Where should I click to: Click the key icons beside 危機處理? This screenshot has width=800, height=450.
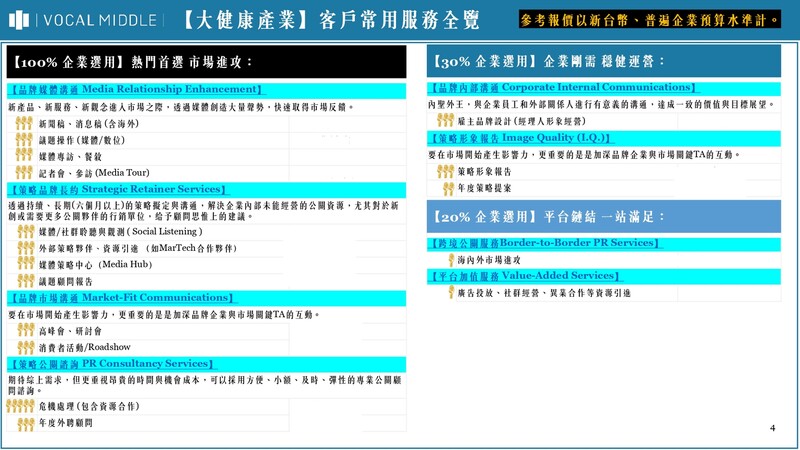click(x=20, y=407)
